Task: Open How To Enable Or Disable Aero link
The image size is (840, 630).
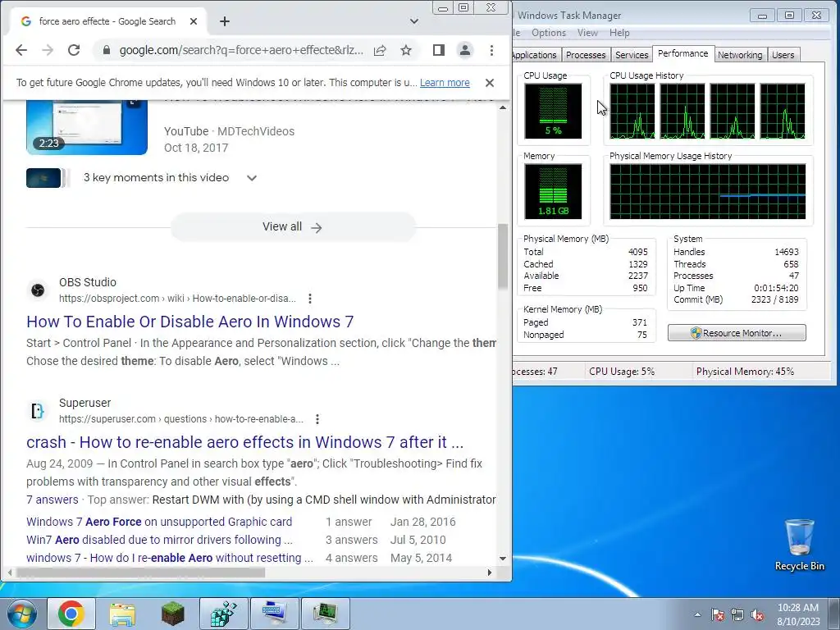Action: [x=190, y=322]
